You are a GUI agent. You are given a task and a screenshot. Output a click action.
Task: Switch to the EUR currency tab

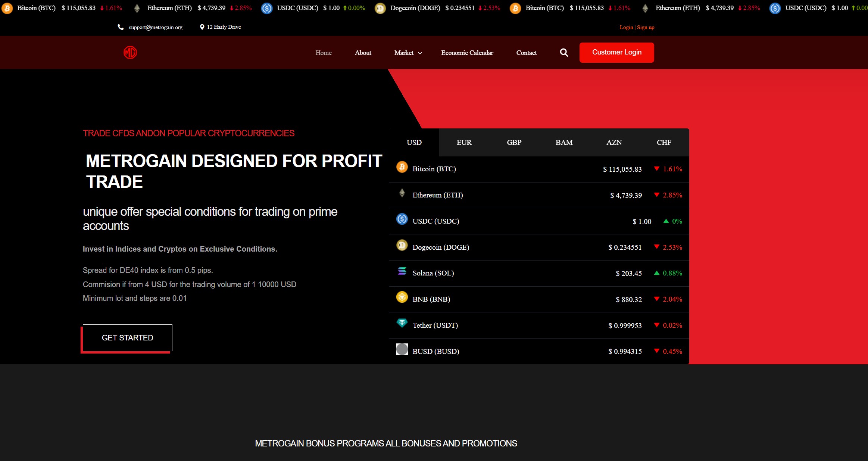coord(464,143)
